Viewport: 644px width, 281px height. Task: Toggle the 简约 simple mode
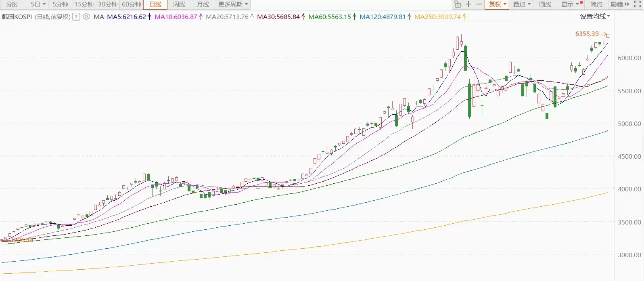click(x=596, y=4)
